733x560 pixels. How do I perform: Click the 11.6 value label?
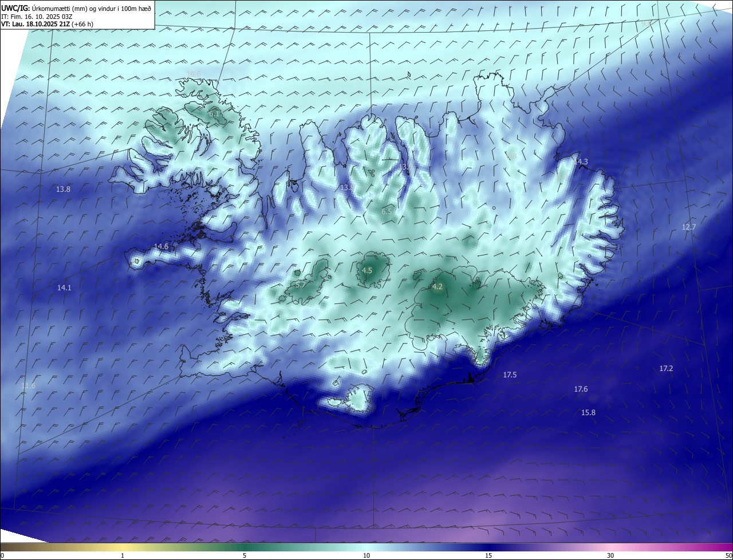click(28, 386)
